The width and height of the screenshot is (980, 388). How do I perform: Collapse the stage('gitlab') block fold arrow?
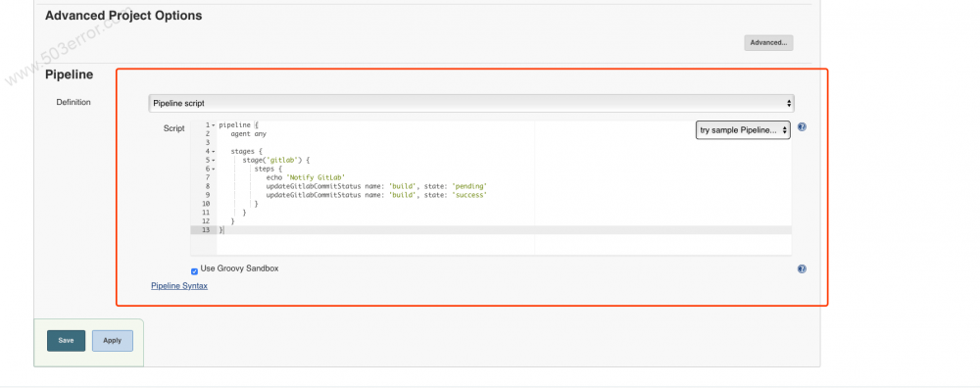click(x=214, y=160)
